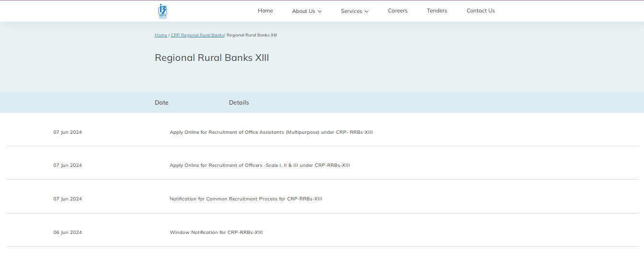Navigate to CRP Regional Rural Banks breadcrumb
Viewport: 644px width, 258px height.
coord(197,35)
